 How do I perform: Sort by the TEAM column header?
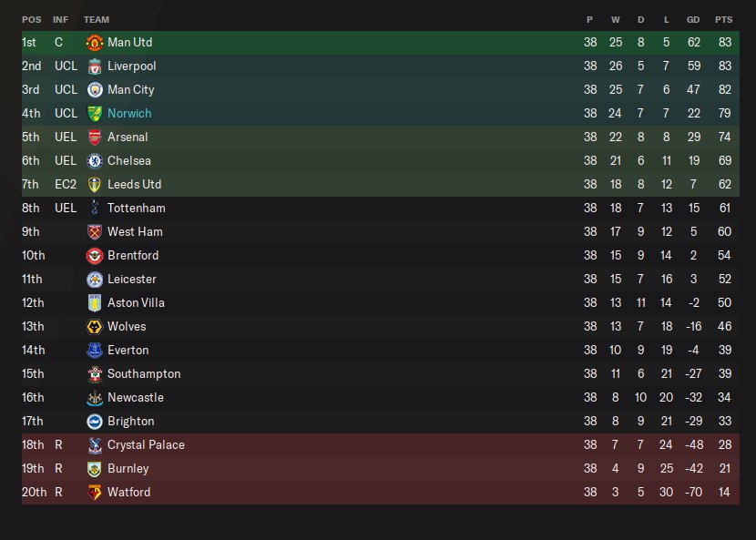click(97, 19)
